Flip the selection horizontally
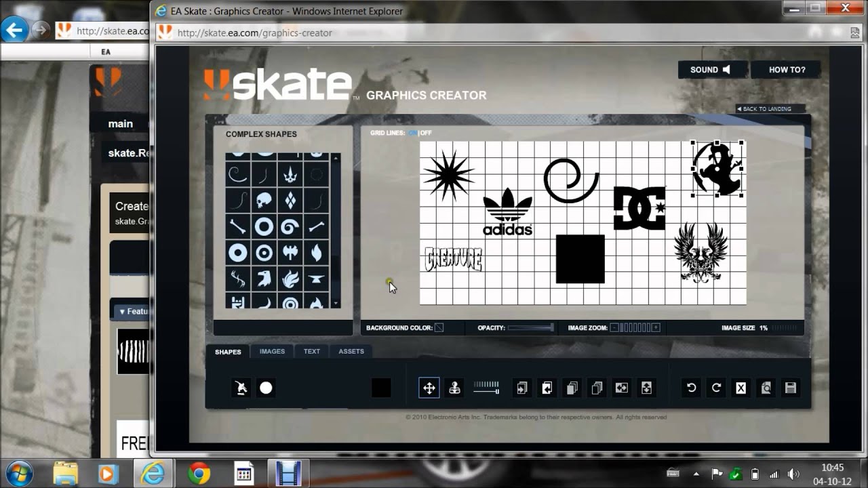 (x=621, y=388)
